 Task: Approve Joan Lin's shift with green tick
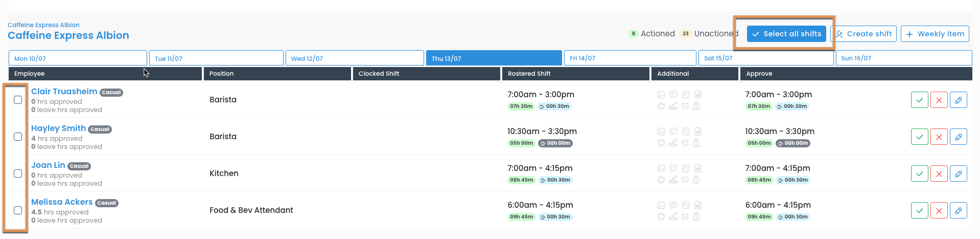click(919, 173)
